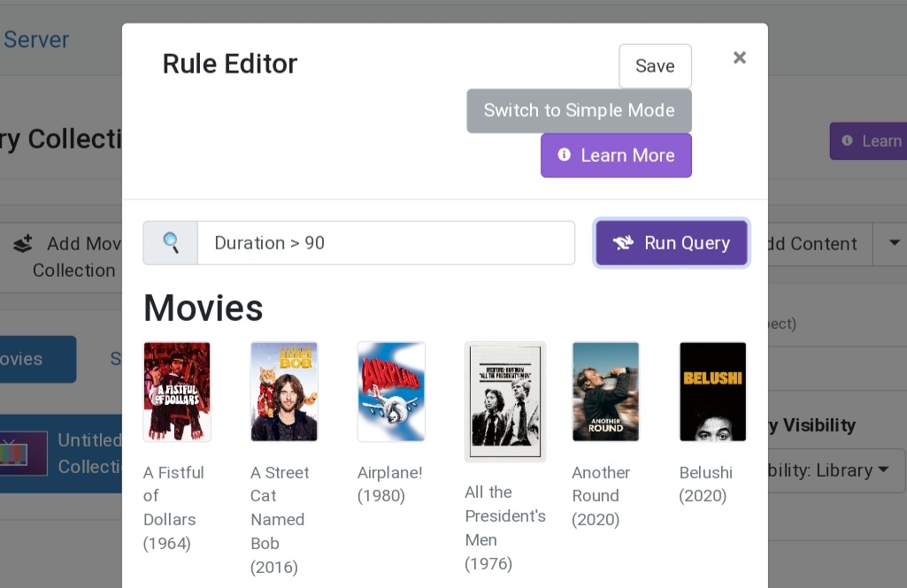Screen dimensions: 907x588
Task: Run the Duration > 90 query
Action: point(672,243)
